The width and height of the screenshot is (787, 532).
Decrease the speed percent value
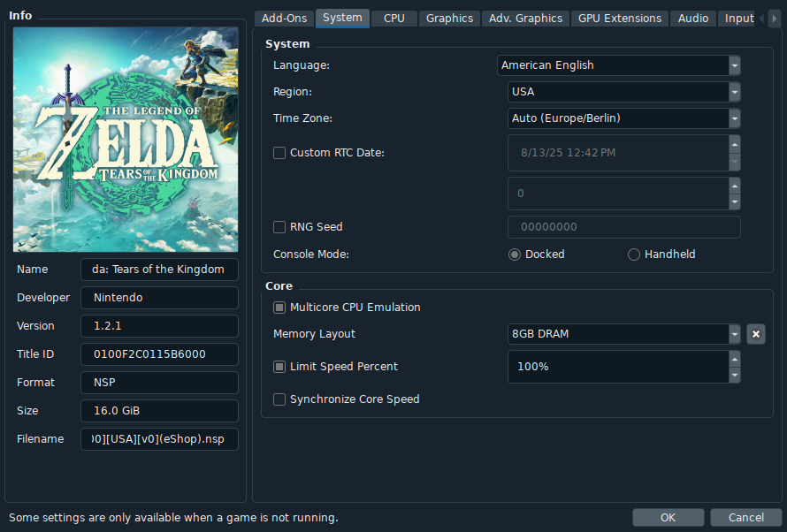point(734,375)
